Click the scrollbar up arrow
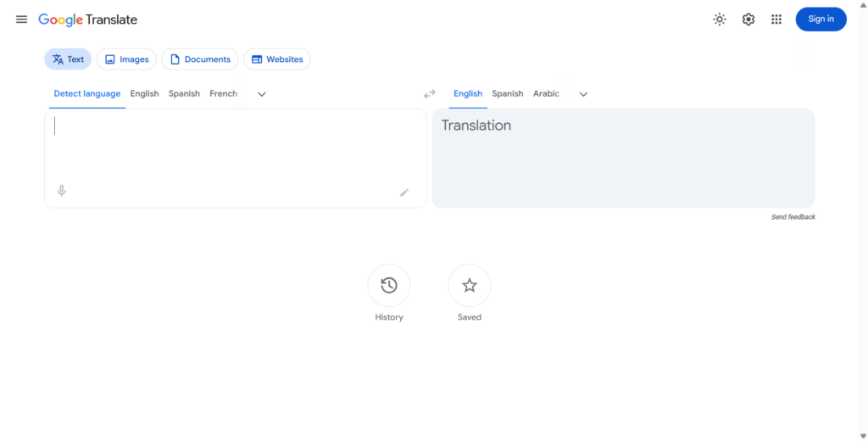This screenshot has height=441, width=868. [863, 4]
